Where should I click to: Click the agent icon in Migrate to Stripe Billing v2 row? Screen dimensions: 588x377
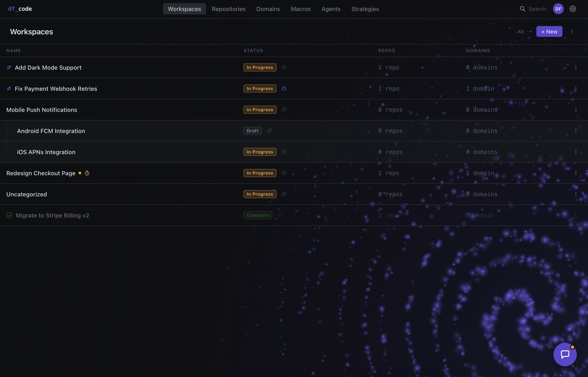(280, 215)
